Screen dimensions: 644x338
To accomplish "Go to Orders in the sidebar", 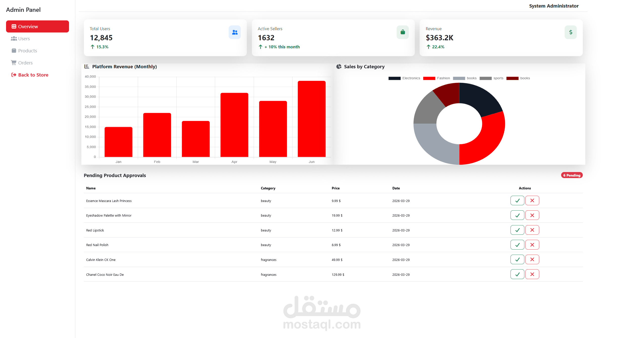I will (x=25, y=63).
